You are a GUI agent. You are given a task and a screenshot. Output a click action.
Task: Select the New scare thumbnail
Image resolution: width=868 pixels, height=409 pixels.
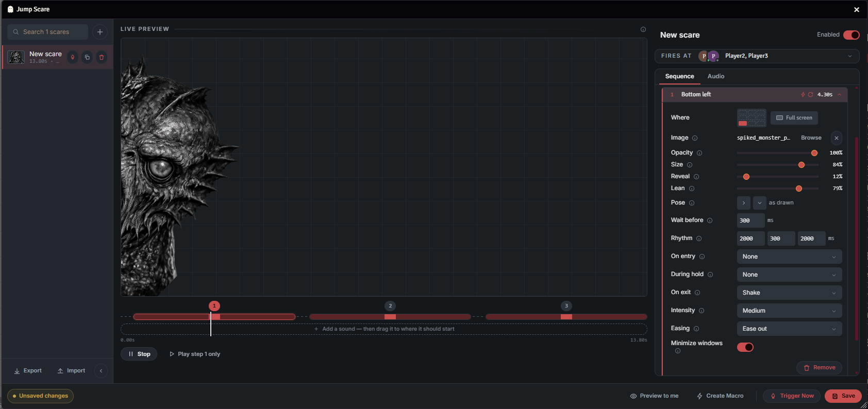pos(16,57)
